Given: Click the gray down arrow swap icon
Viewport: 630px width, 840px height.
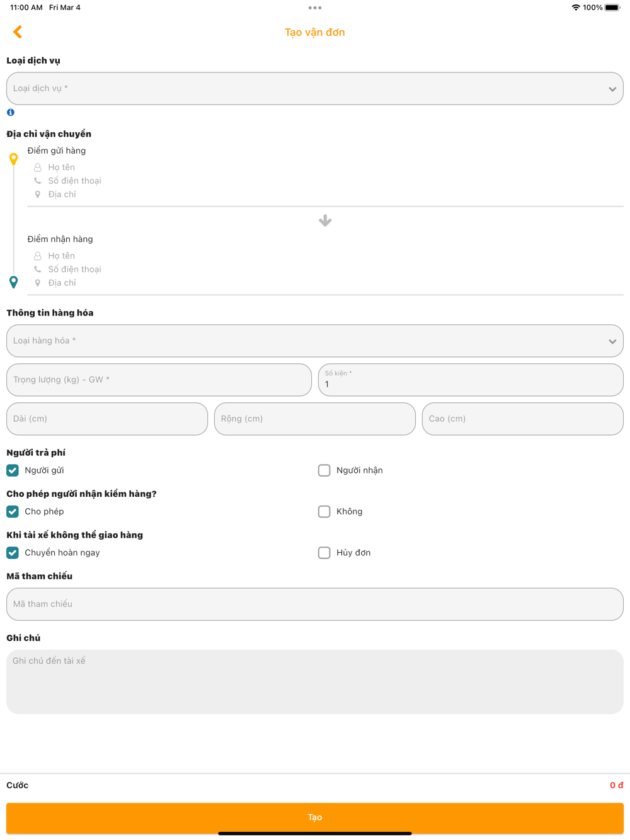Looking at the screenshot, I should (x=325, y=220).
